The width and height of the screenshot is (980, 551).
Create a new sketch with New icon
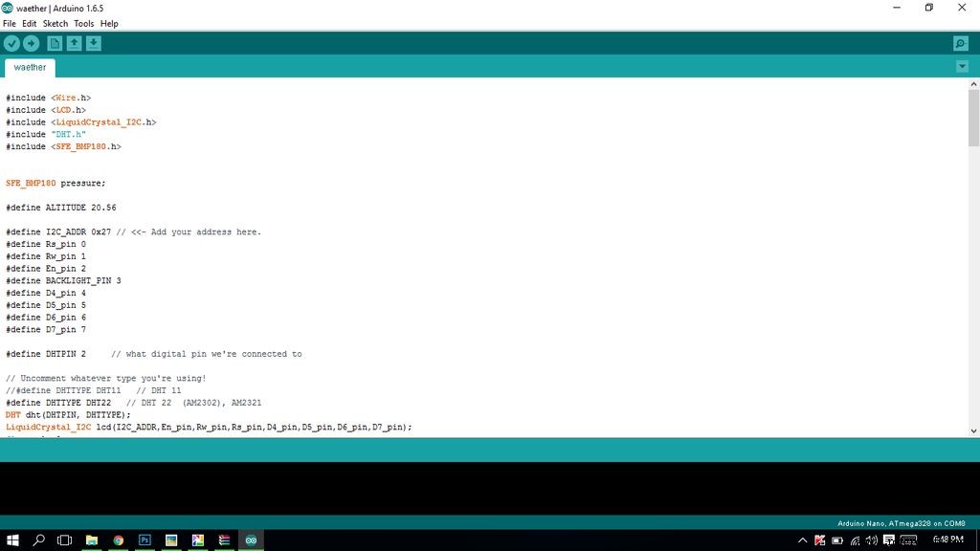pyautogui.click(x=55, y=43)
